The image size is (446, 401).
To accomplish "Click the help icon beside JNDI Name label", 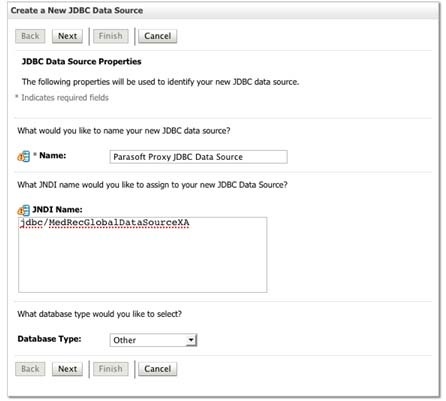I will (24, 210).
